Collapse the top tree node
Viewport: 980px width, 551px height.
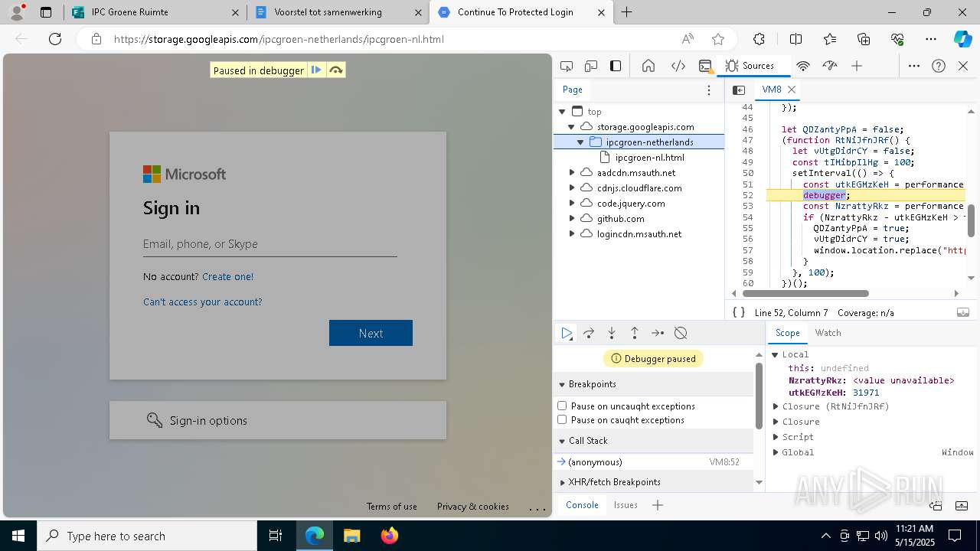562,112
